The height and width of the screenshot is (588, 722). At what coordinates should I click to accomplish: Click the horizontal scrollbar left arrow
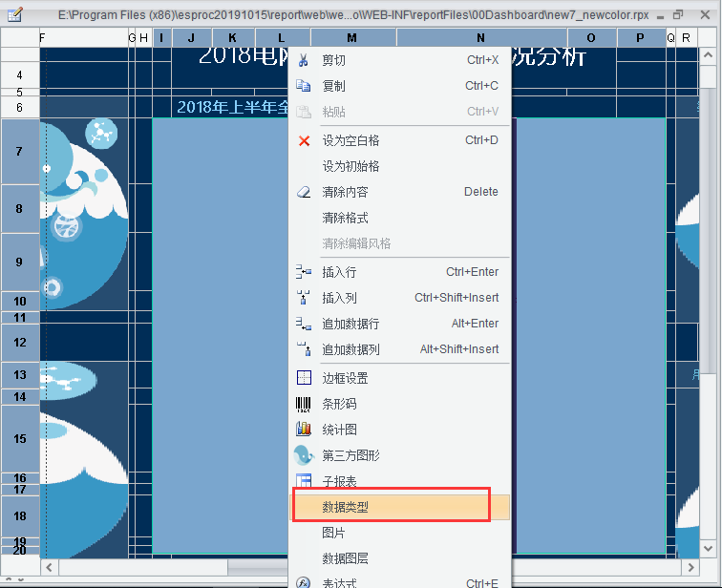pyautogui.click(x=50, y=567)
